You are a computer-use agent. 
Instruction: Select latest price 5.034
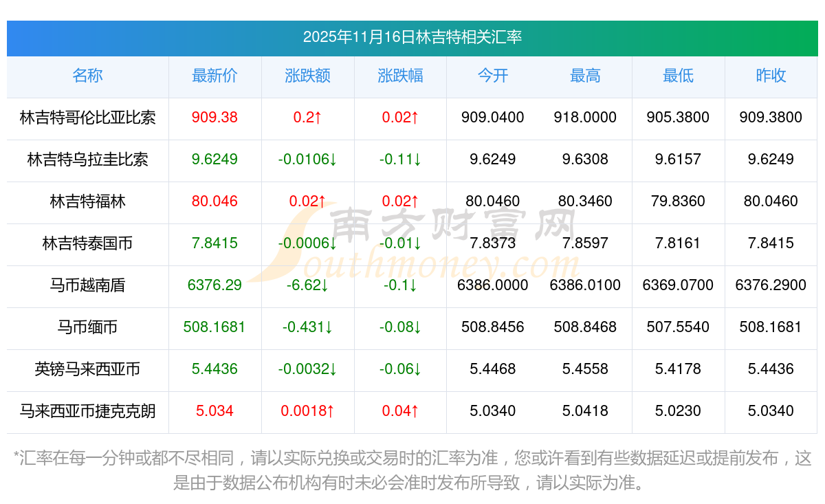click(x=214, y=411)
